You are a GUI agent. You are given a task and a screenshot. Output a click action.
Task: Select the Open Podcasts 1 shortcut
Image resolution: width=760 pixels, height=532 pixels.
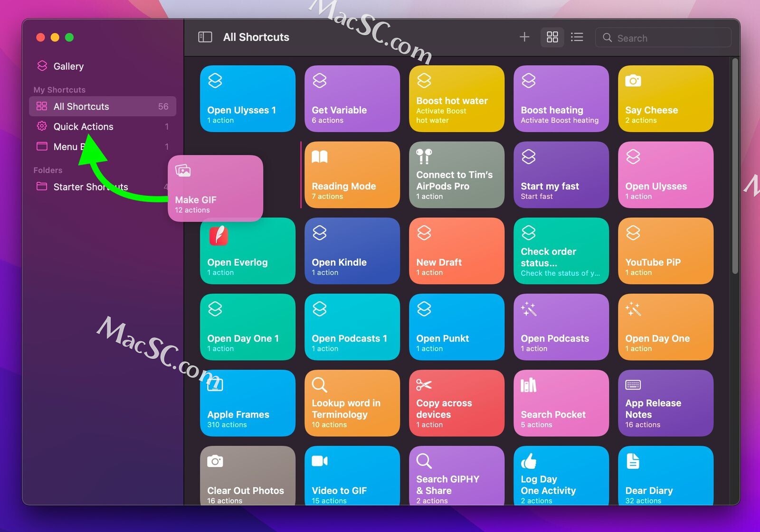(x=352, y=327)
